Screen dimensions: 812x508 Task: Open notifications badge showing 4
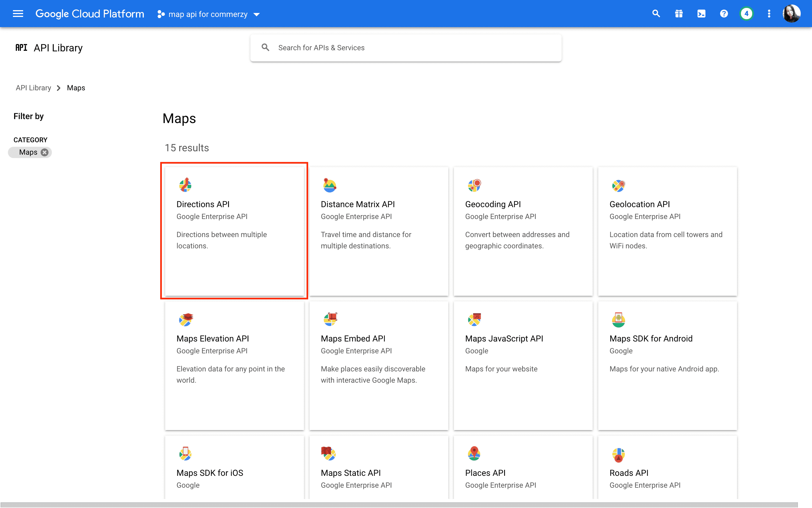tap(746, 14)
